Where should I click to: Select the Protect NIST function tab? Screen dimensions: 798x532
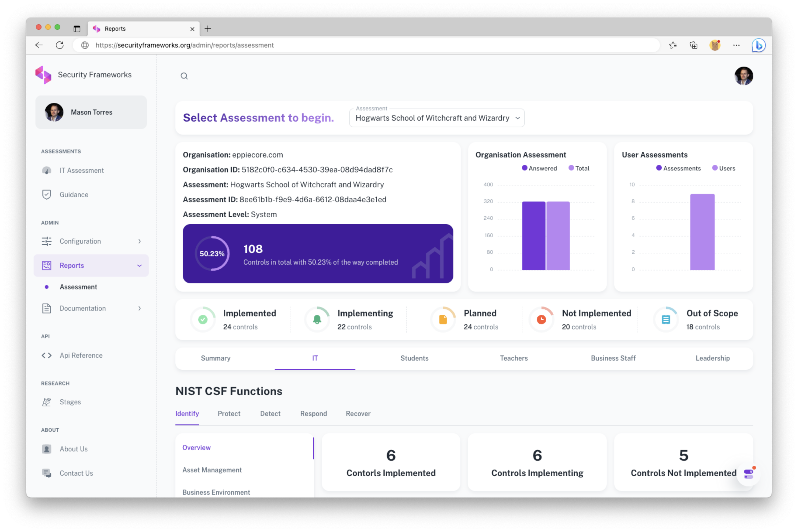(x=229, y=414)
